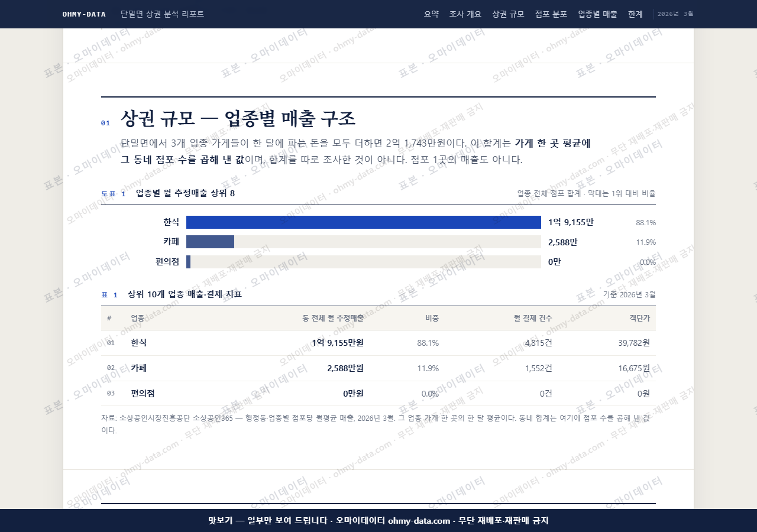Click the 0만 chart value
Viewport: 757px width, 532px height.
(x=555, y=262)
